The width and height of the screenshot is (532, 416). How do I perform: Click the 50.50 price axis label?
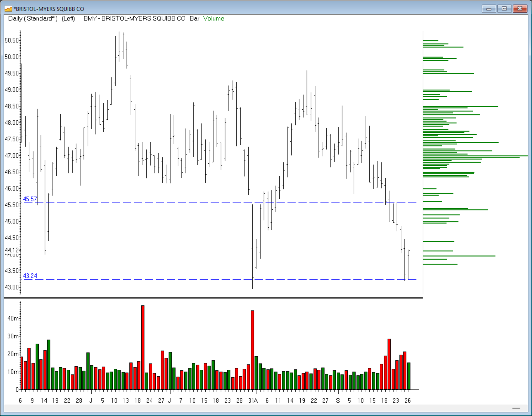tap(12, 40)
